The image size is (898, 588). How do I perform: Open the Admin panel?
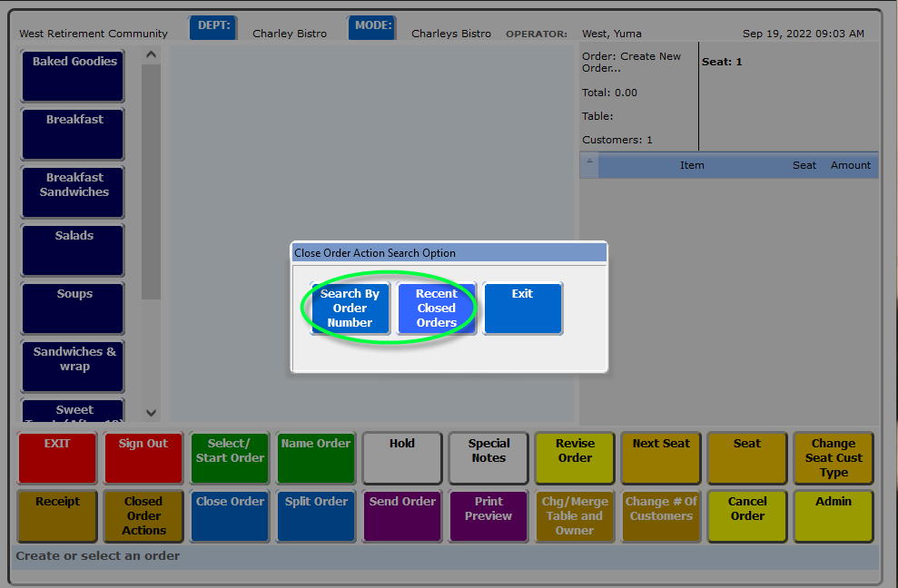tap(834, 515)
